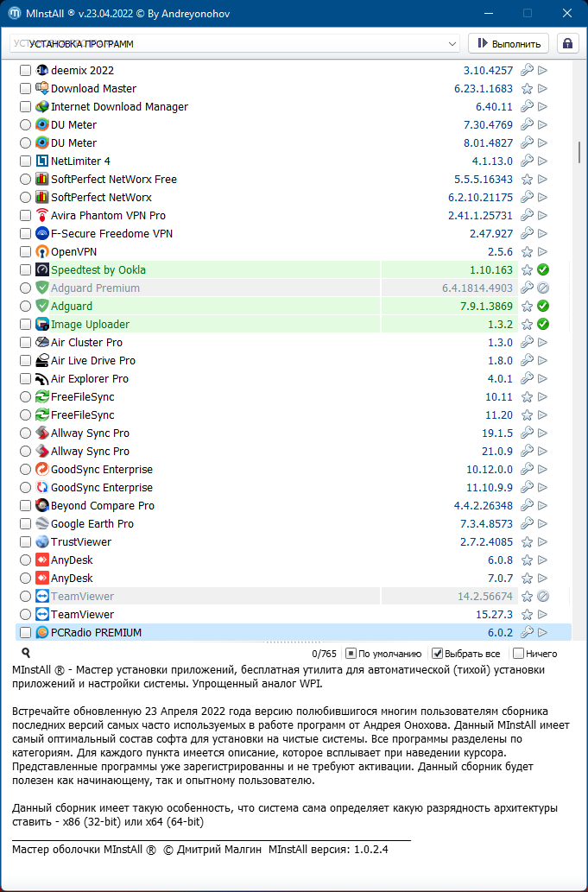The width and height of the screenshot is (588, 892).
Task: Select SoftPerfect NetWorx 6.2.10.21175 radio button
Action: [25, 198]
